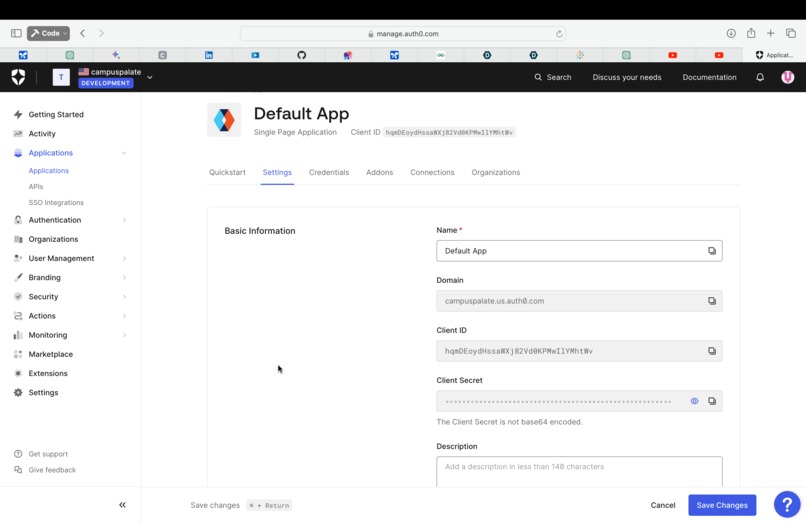This screenshot has height=523, width=806.
Task: Click the tenant T avatar
Action: (x=61, y=77)
